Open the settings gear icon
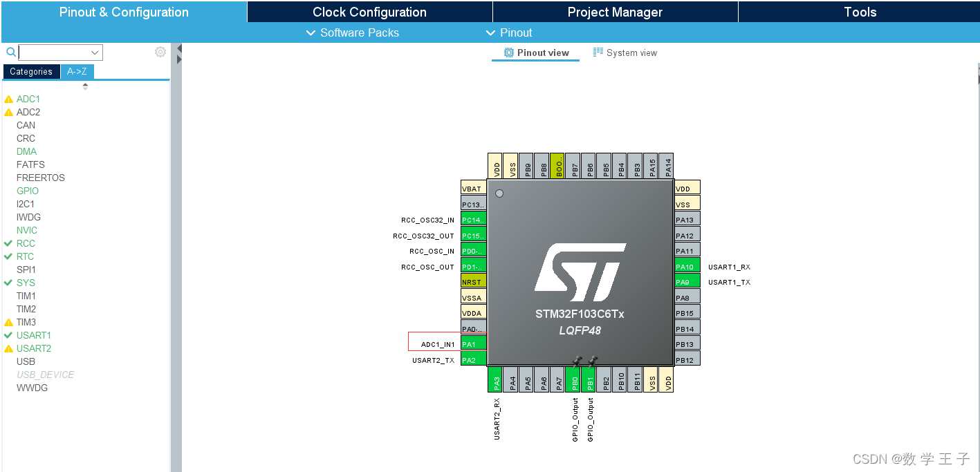980x472 pixels. (x=160, y=51)
